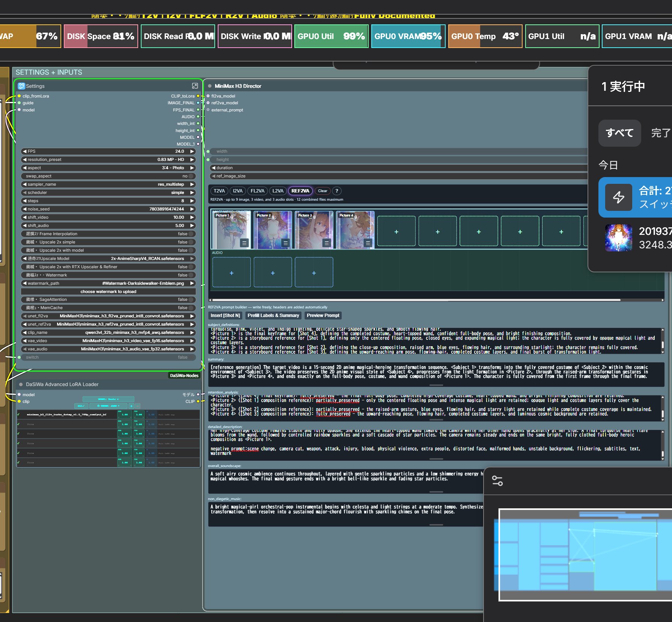Switch to T2VA mode tab
The width and height of the screenshot is (672, 622).
(219, 191)
